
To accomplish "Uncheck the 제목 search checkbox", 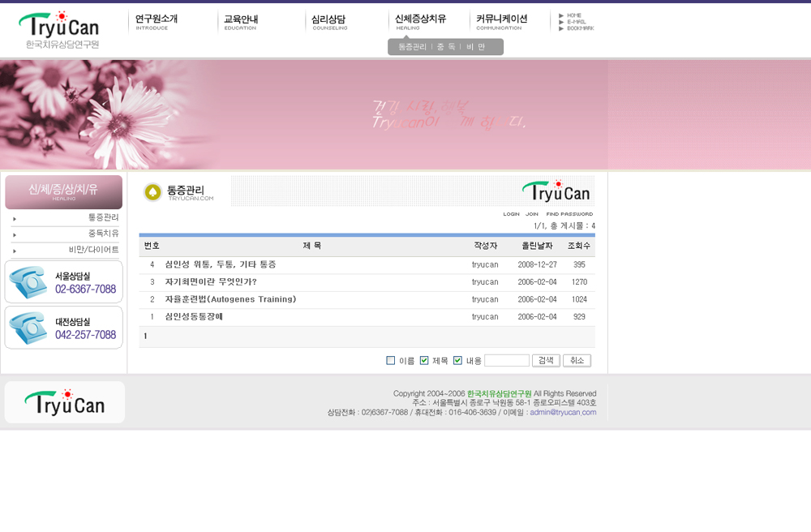I will click(424, 361).
